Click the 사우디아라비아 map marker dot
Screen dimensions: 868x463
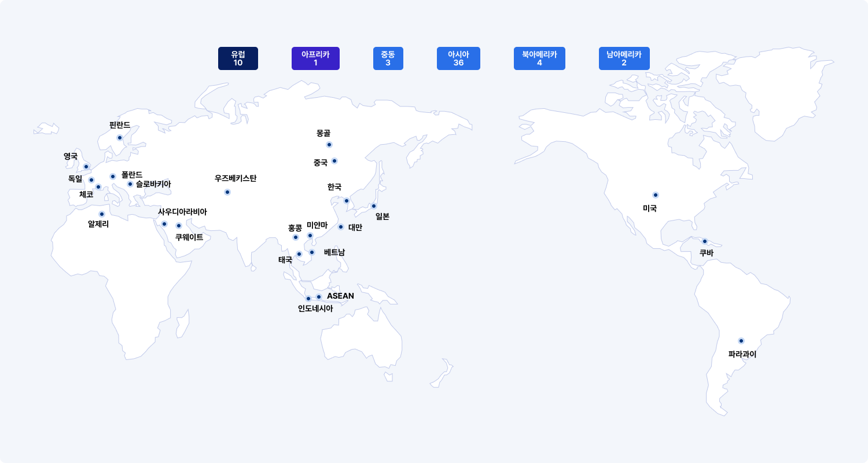[x=164, y=224]
